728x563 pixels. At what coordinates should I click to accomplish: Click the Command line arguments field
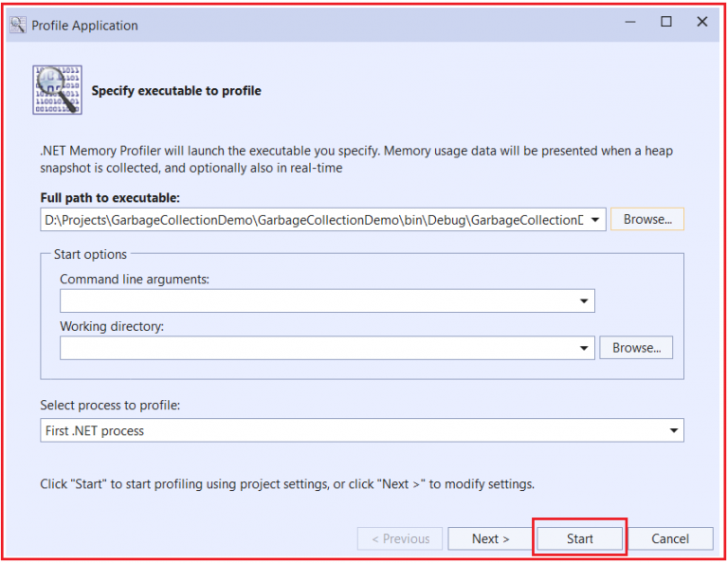[327, 300]
